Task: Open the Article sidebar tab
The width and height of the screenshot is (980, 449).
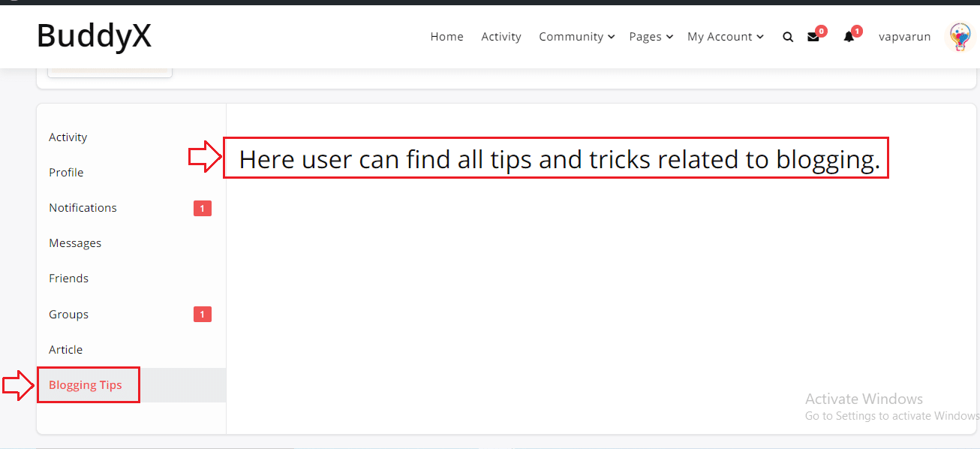Action: click(x=66, y=350)
